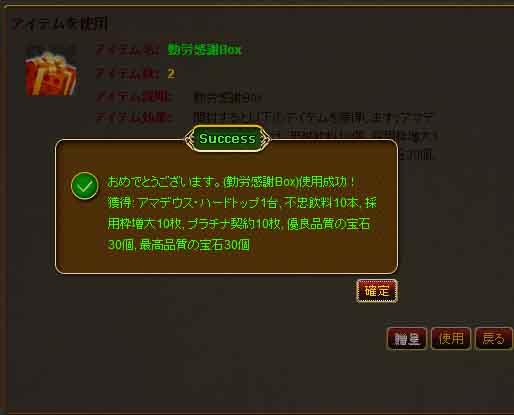This screenshot has width=514, height=415.
Task: Click the item count value 2
Action: 171,74
